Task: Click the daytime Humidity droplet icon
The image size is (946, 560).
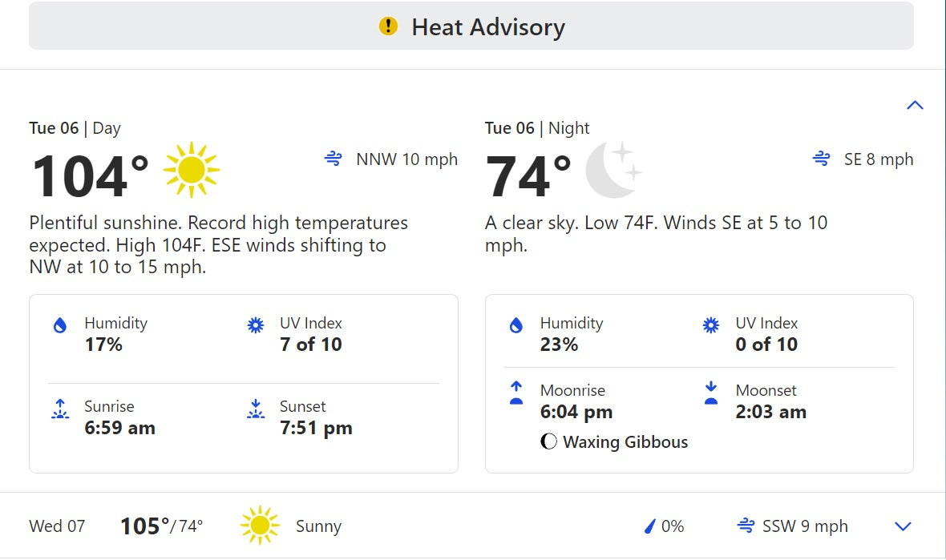Action: [60, 325]
